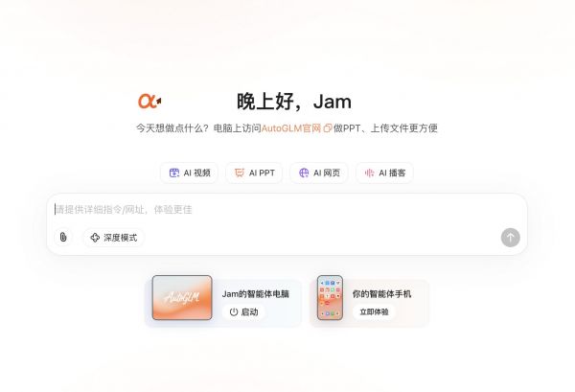
Task: Click the power icon on 启动
Action: (234, 311)
